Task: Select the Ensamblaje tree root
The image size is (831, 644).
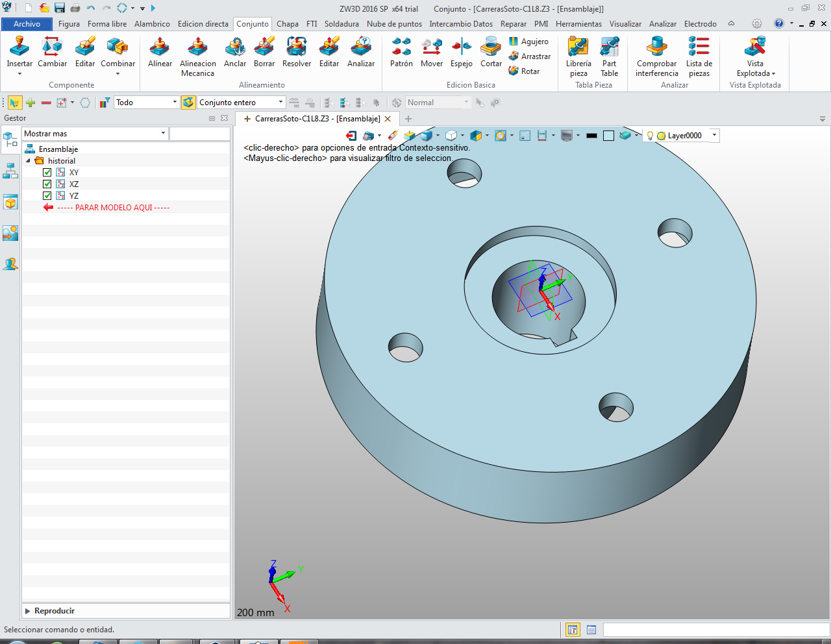Action: (58, 149)
